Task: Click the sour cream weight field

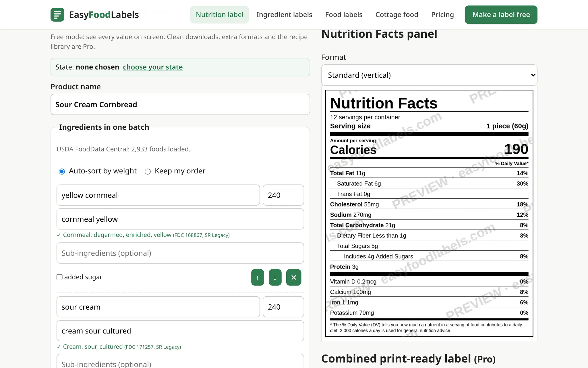Action: (x=283, y=307)
